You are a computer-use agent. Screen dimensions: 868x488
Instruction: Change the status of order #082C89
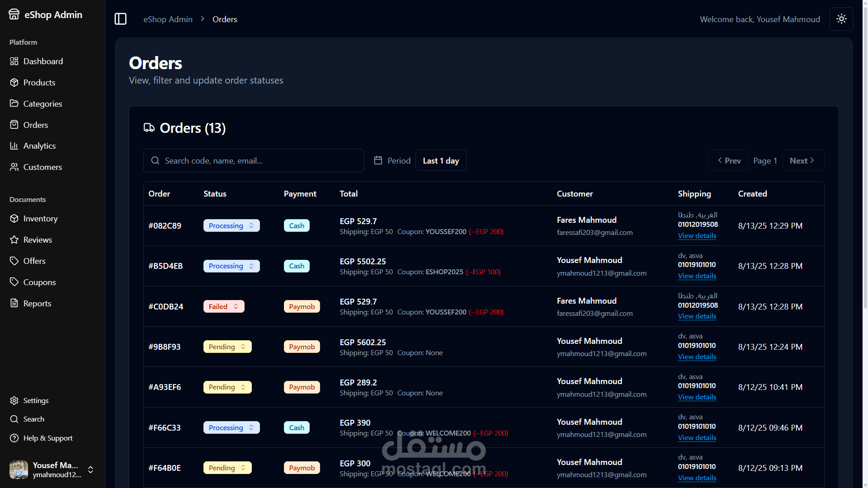[231, 226]
